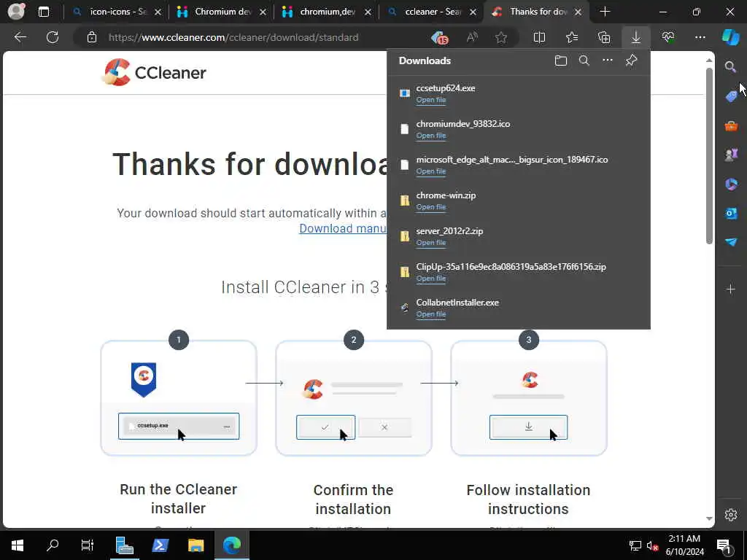Open the tab actions menu icon
This screenshot has width=747, height=560.
pyautogui.click(x=44, y=12)
